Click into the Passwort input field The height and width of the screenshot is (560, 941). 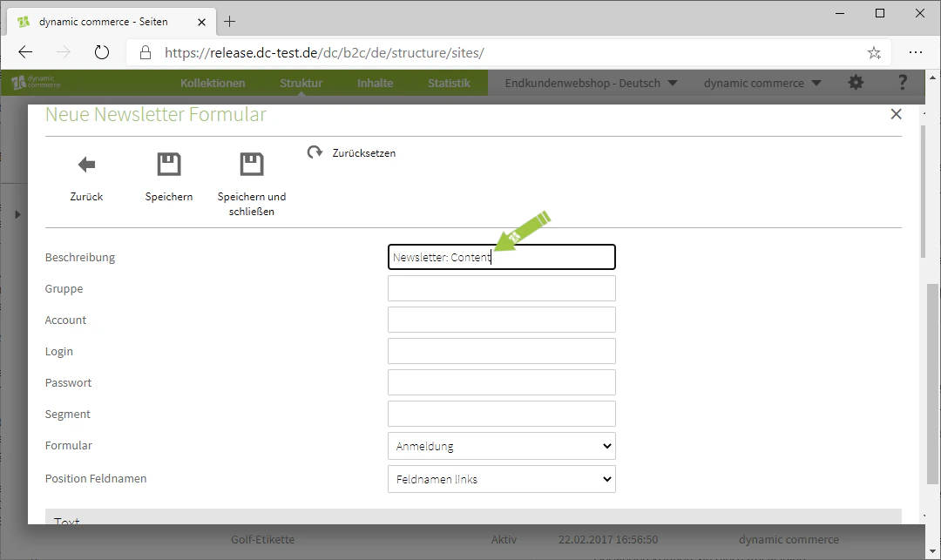502,382
